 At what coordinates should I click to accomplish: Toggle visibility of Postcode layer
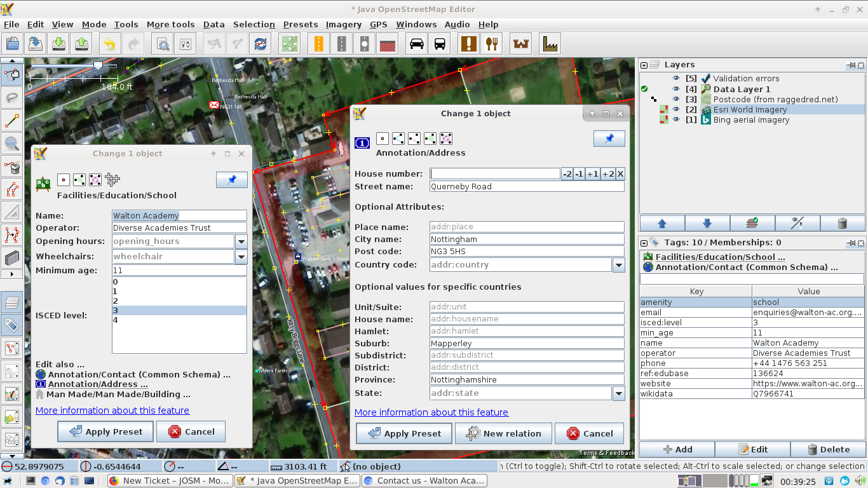[x=676, y=99]
